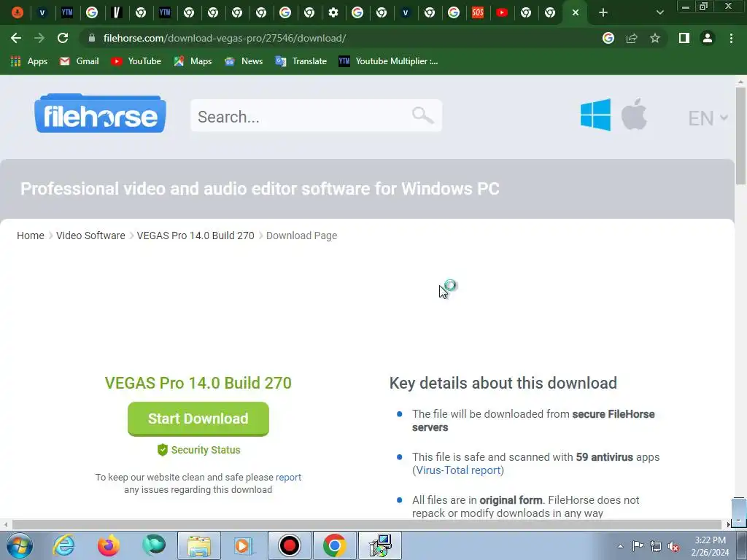This screenshot has width=747, height=560.
Task: Click the green VEGAS Pro 14.0 Build 270 title
Action: pyautogui.click(x=198, y=383)
